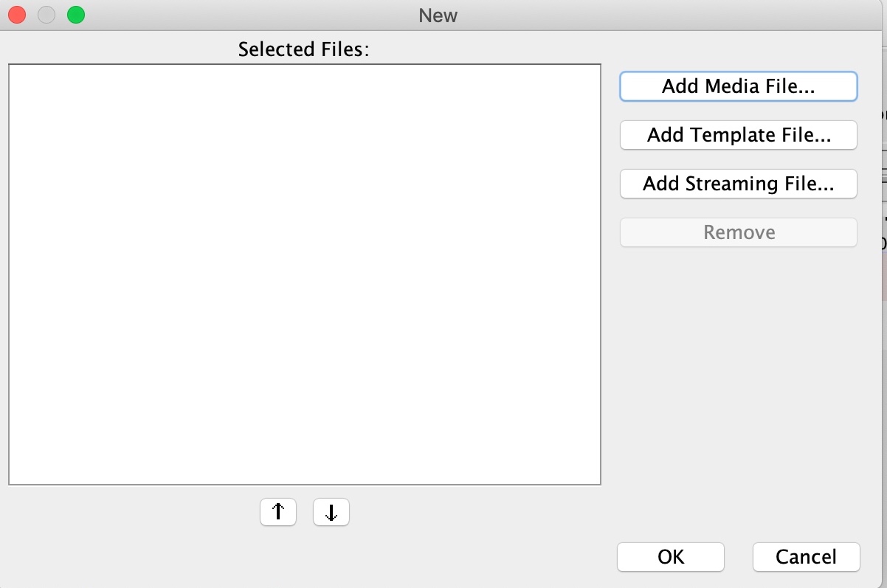Confirm the dialog with OK
Viewport: 887px width, 588px height.
[671, 557]
